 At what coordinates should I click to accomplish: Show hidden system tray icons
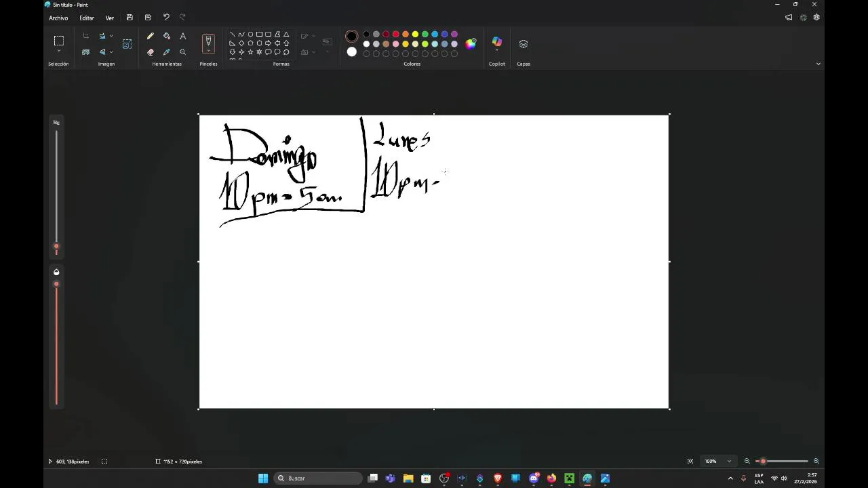tap(730, 479)
